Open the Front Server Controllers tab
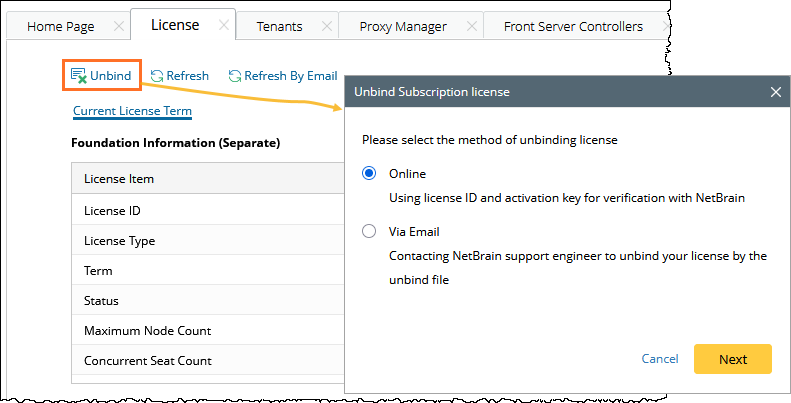The height and width of the screenshot is (403, 791). coord(573,26)
